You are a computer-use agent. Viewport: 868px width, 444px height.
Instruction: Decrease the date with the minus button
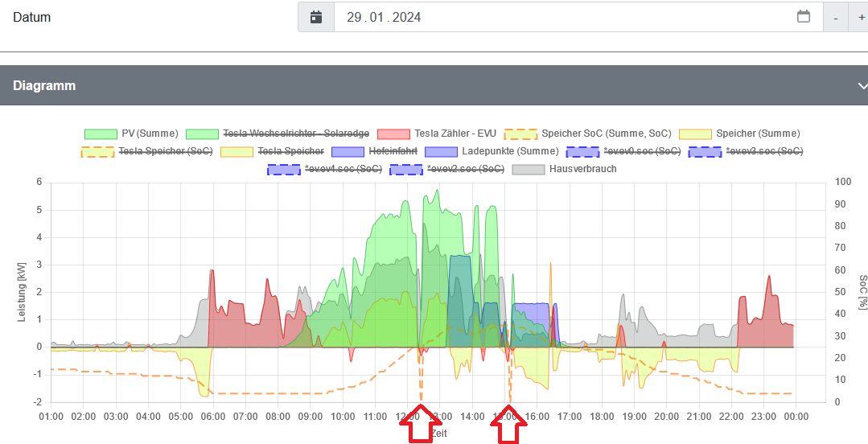(836, 18)
